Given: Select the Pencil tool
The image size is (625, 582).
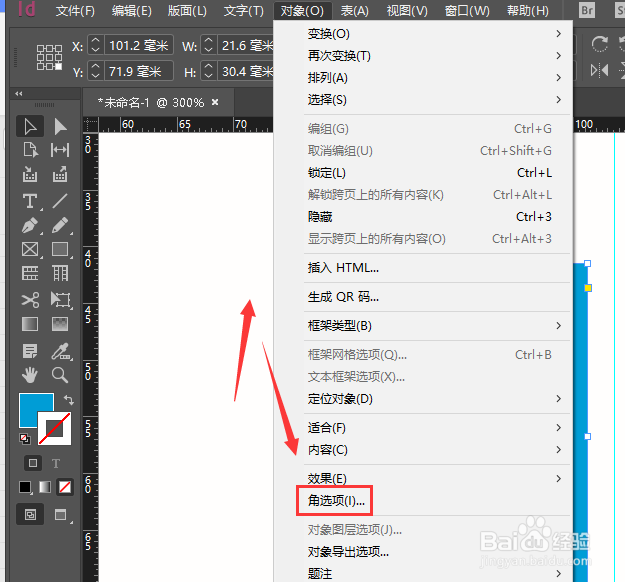Looking at the screenshot, I should (60, 226).
